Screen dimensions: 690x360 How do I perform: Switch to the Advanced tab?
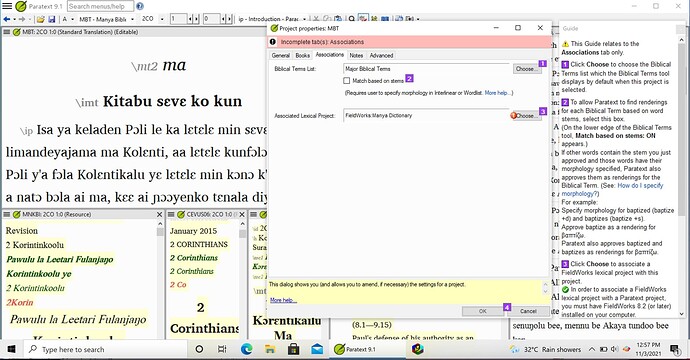point(381,55)
